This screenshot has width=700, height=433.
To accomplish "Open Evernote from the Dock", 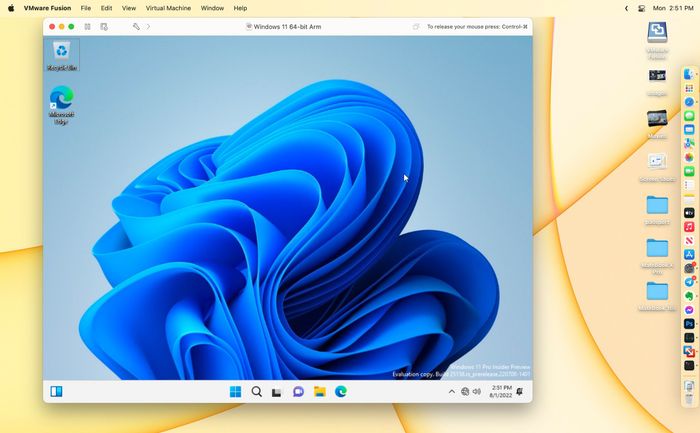I will 689,296.
